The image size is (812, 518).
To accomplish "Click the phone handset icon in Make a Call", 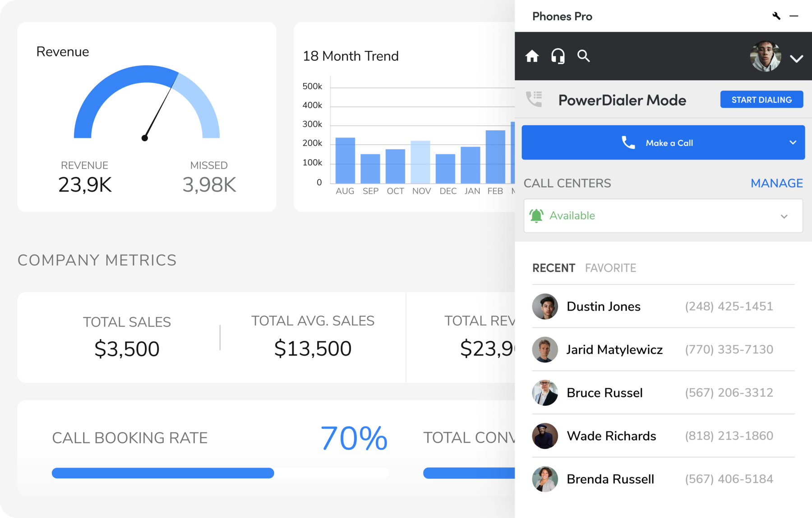I will point(628,142).
